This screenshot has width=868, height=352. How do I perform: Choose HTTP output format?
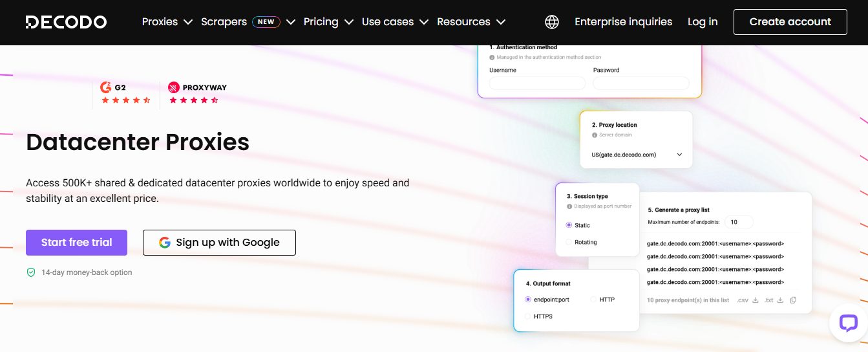594,300
